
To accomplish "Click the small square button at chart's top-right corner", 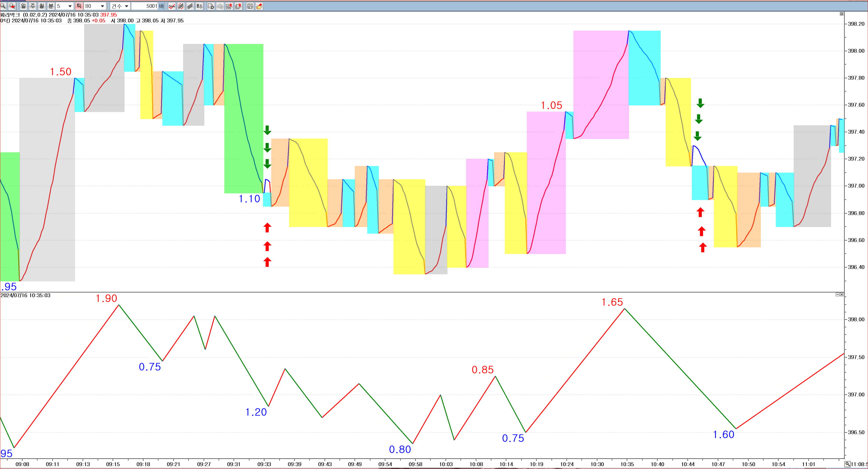I will coord(841,14).
